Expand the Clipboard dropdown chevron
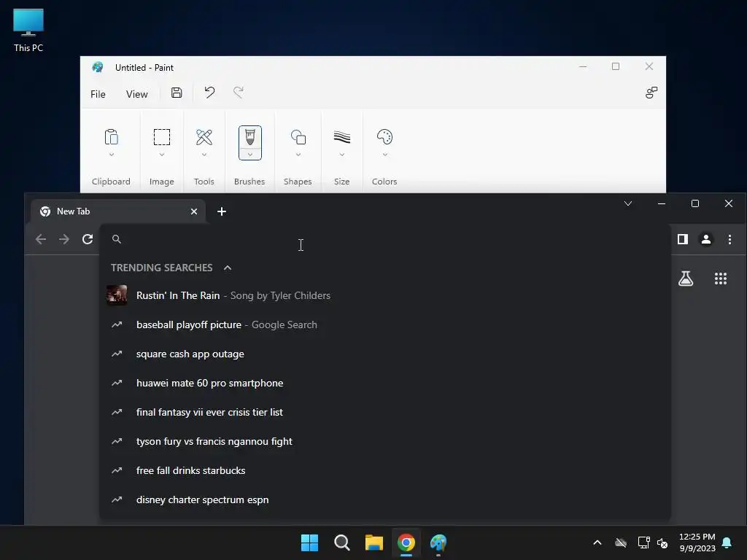 [x=112, y=155]
